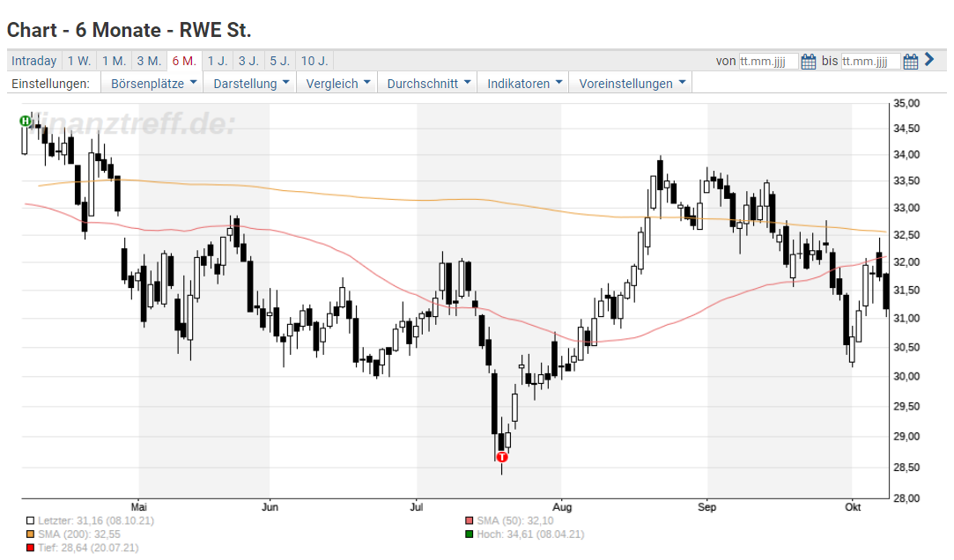Click the 'SMA (50): 32,10' legend text
The height and width of the screenshot is (560, 954).
pyautogui.click(x=514, y=521)
